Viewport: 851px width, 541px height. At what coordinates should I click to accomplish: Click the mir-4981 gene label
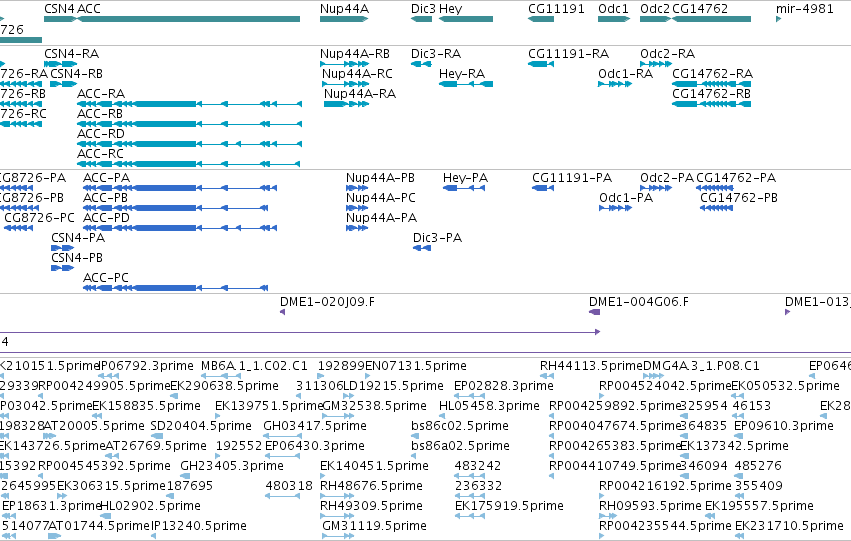click(804, 9)
